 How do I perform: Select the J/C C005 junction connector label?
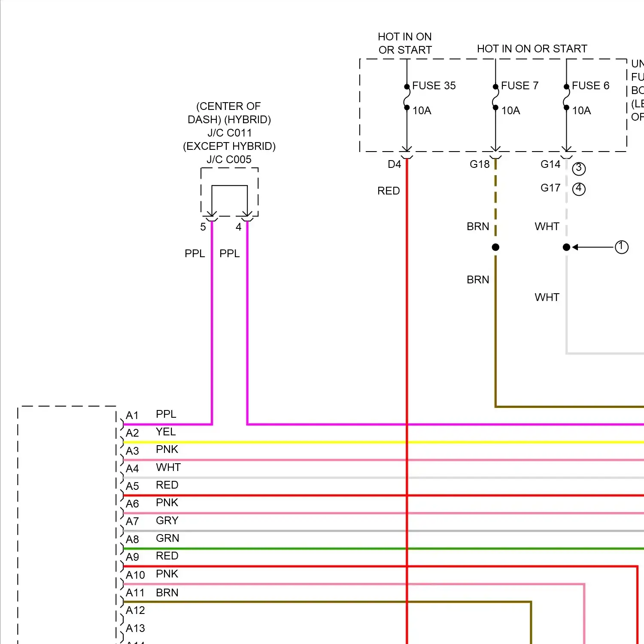[x=229, y=160]
